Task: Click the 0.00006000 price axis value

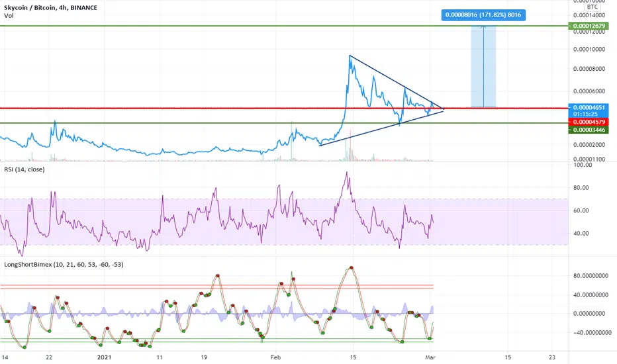Action: pyautogui.click(x=589, y=91)
